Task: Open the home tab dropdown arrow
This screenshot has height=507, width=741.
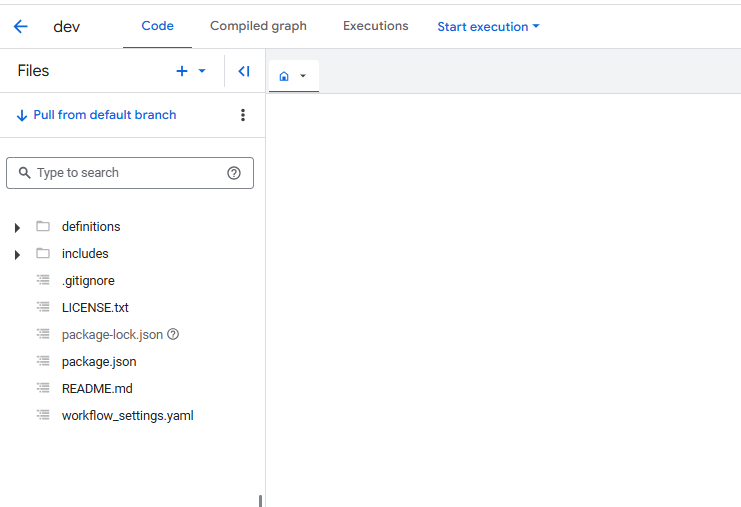Action: [x=303, y=76]
